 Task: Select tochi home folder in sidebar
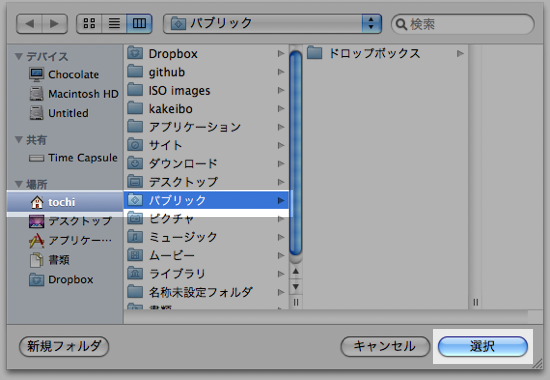click(65, 202)
